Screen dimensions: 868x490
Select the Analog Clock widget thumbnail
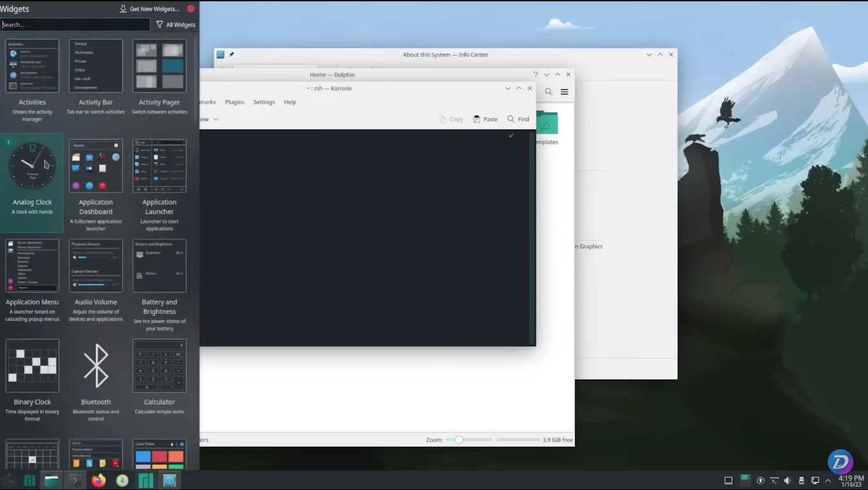(32, 165)
